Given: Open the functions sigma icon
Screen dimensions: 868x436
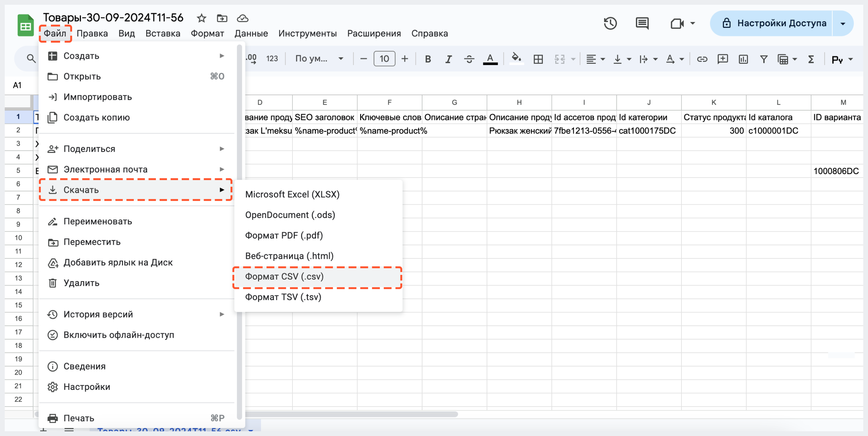Looking at the screenshot, I should 811,59.
